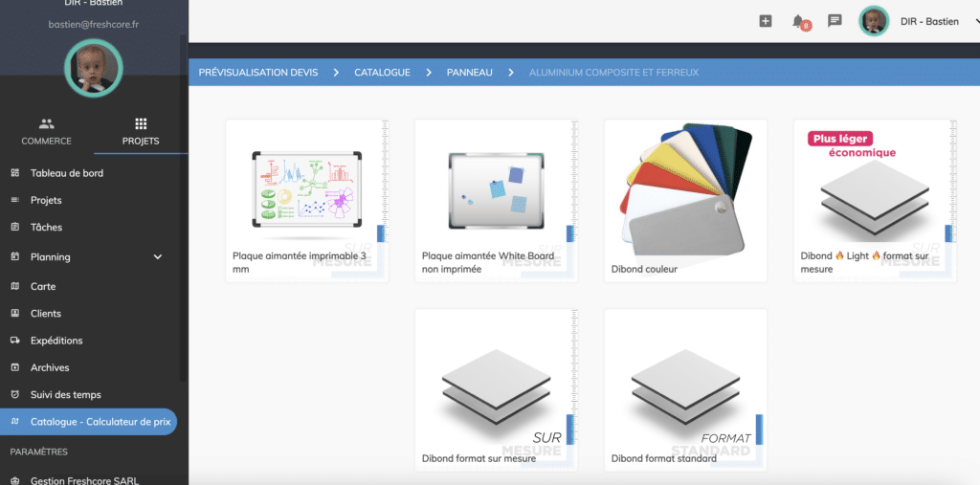Open the chat messages icon

pyautogui.click(x=835, y=21)
